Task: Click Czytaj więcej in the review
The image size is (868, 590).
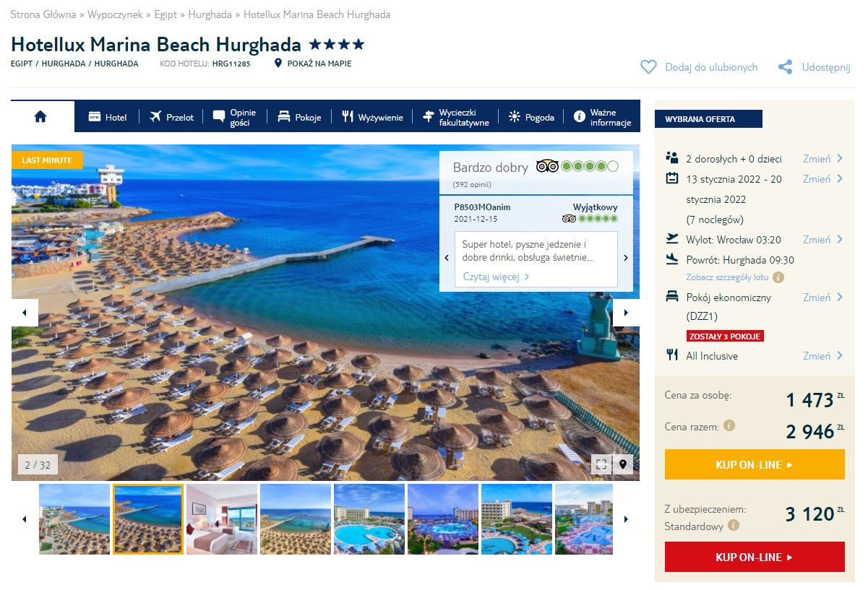Action: [x=496, y=277]
